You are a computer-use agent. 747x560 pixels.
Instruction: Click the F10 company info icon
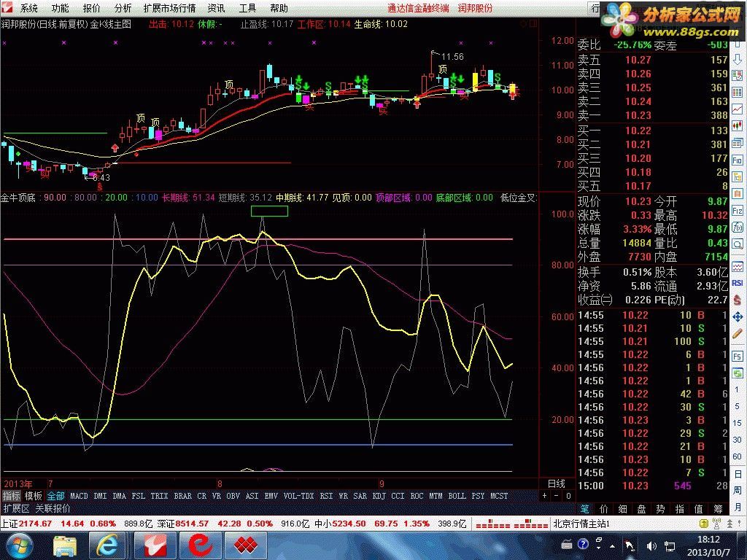coord(738,160)
